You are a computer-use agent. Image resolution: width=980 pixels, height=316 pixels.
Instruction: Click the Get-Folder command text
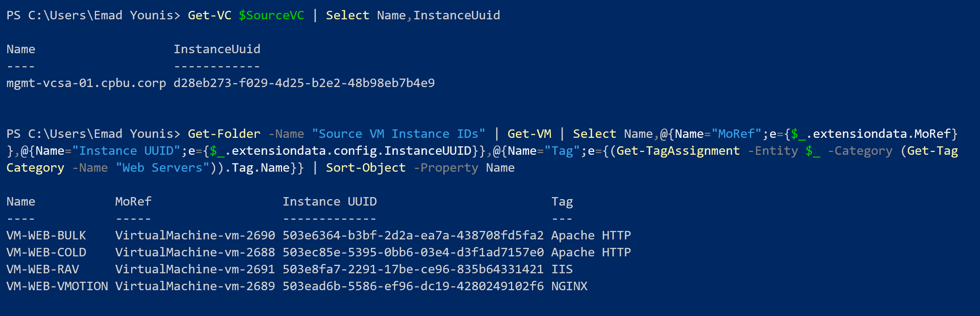click(x=224, y=134)
